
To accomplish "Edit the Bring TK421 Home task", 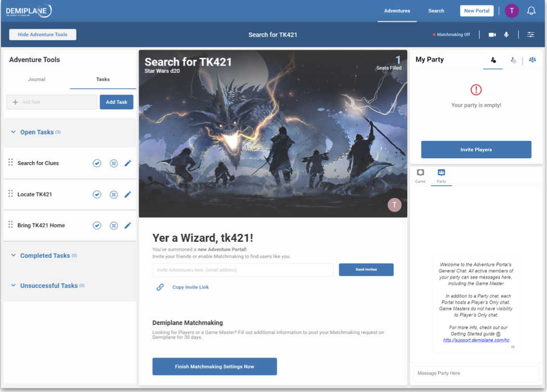I will point(128,226).
